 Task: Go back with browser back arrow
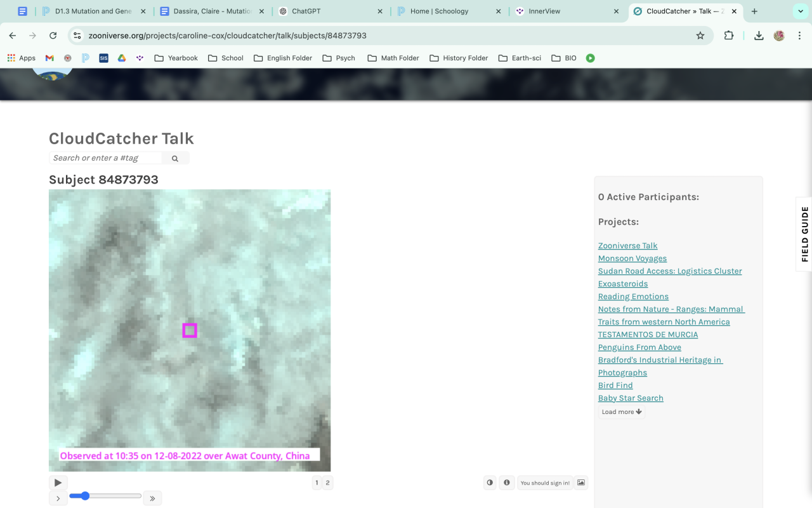[13, 36]
